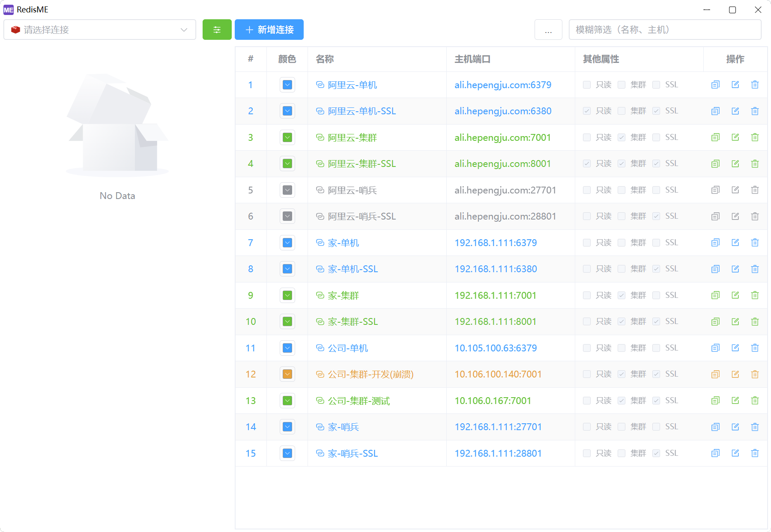Toggle 只读 checkbox for 阿里云-单机

587,85
